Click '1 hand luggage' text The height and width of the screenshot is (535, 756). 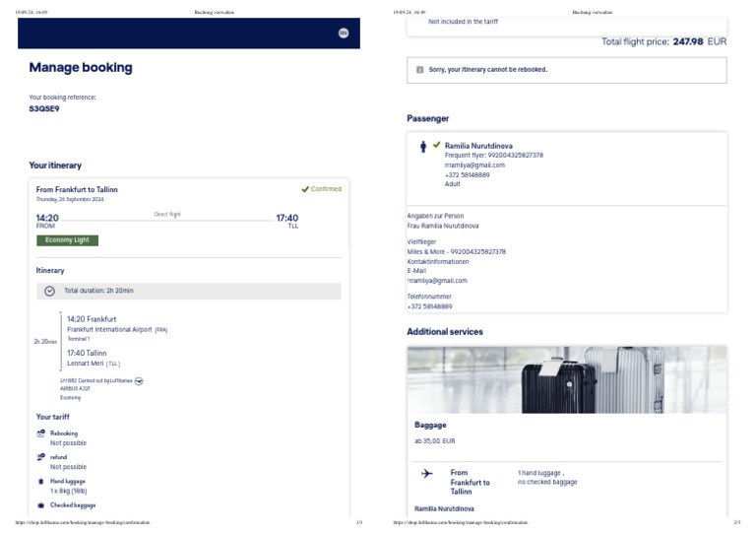(x=540, y=473)
